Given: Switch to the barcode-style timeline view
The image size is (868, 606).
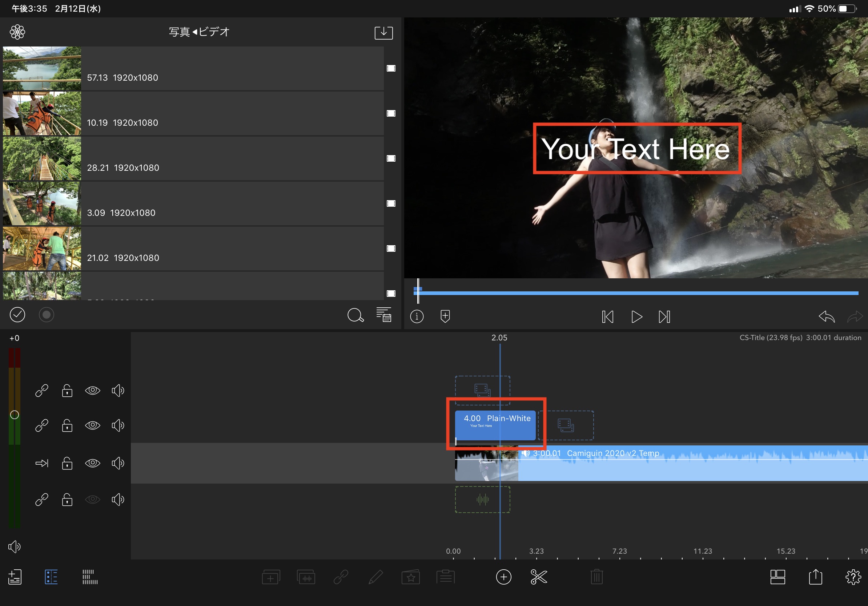Looking at the screenshot, I should click(x=89, y=577).
